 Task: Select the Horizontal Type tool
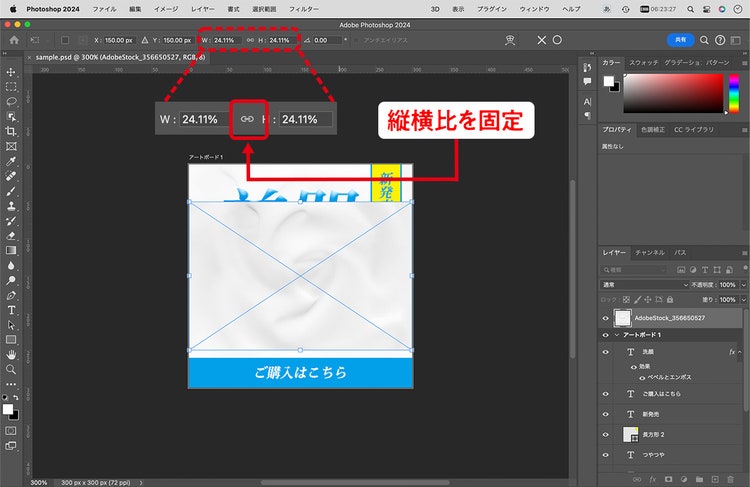click(x=11, y=310)
